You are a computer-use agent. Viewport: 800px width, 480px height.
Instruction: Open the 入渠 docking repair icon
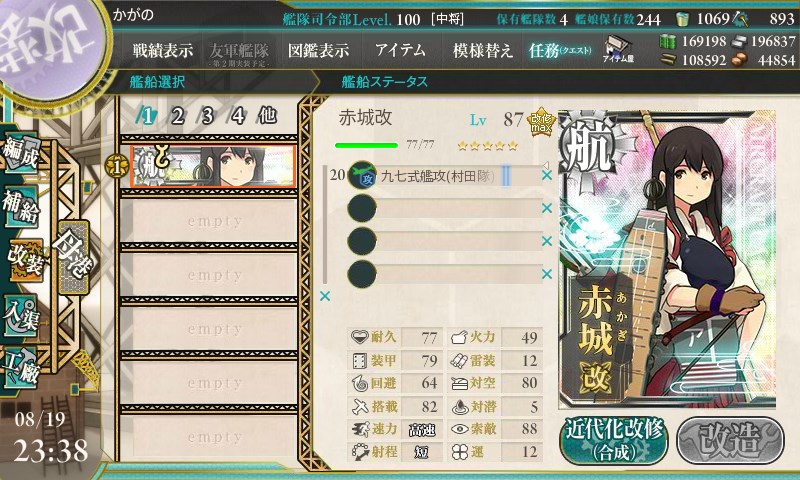(21, 316)
